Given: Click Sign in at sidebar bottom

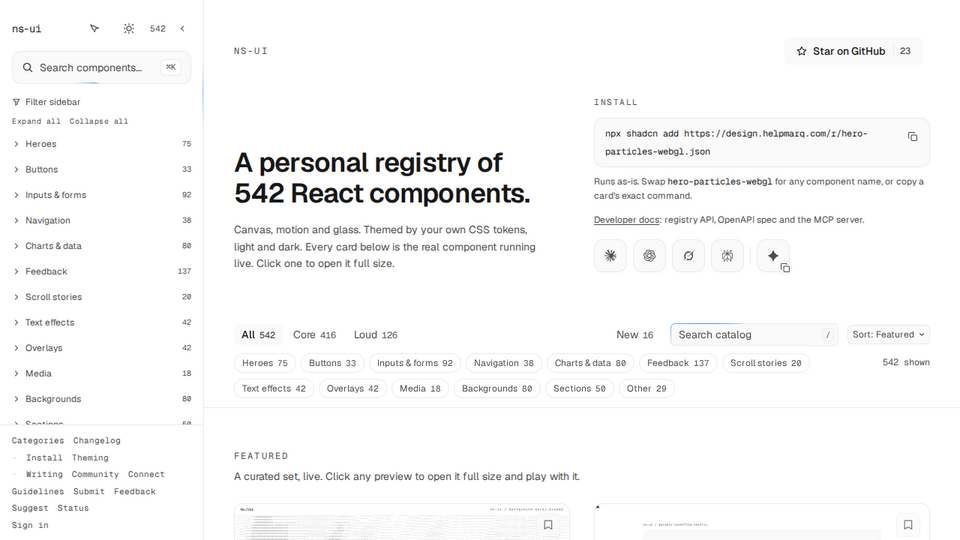Looking at the screenshot, I should coord(30,525).
